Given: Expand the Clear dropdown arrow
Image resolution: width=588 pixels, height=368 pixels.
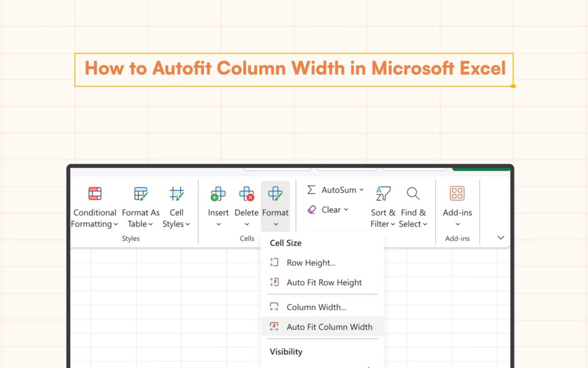Looking at the screenshot, I should pos(346,210).
